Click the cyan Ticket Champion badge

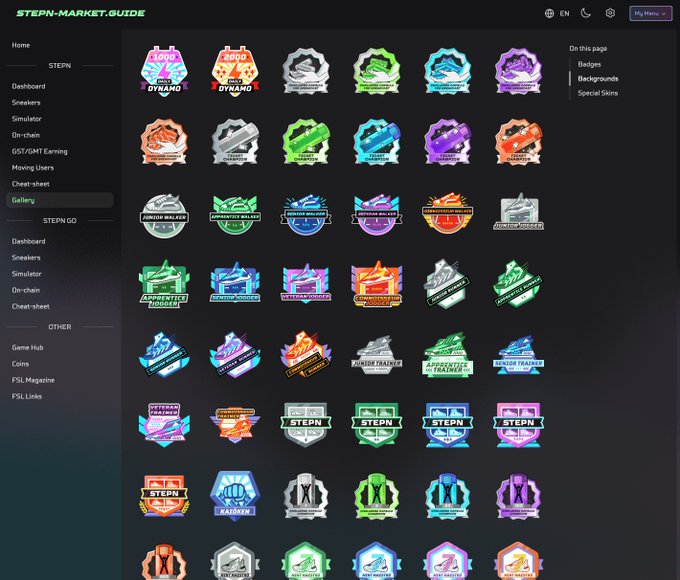click(x=376, y=142)
